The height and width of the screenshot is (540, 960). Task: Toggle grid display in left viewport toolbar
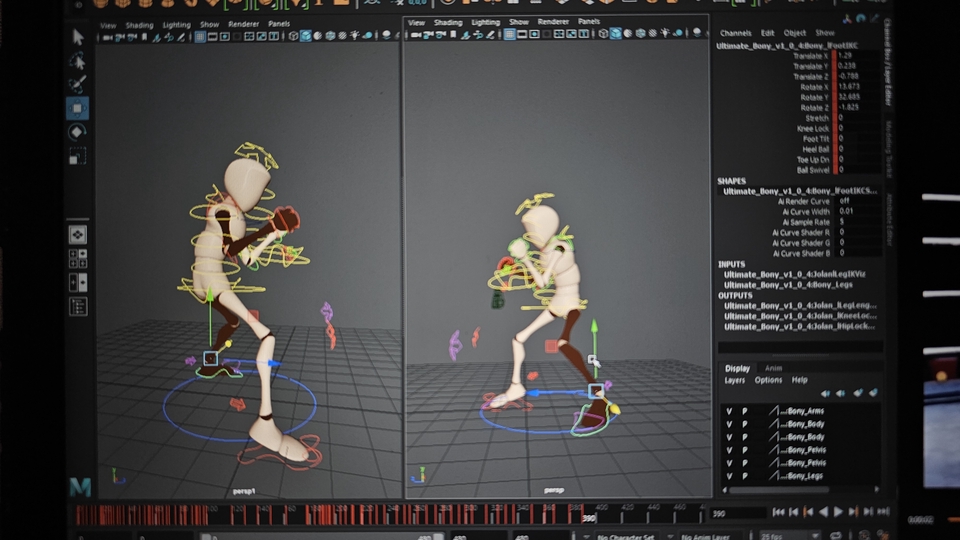pos(199,36)
